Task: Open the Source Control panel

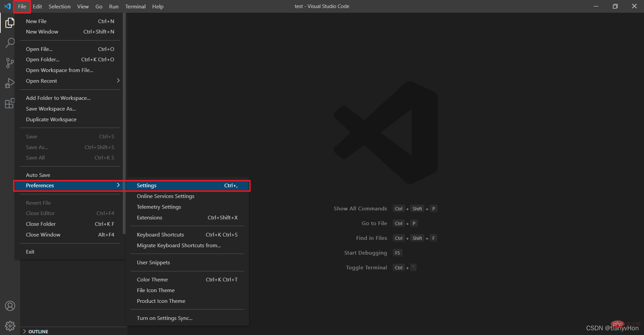Action: [10, 63]
